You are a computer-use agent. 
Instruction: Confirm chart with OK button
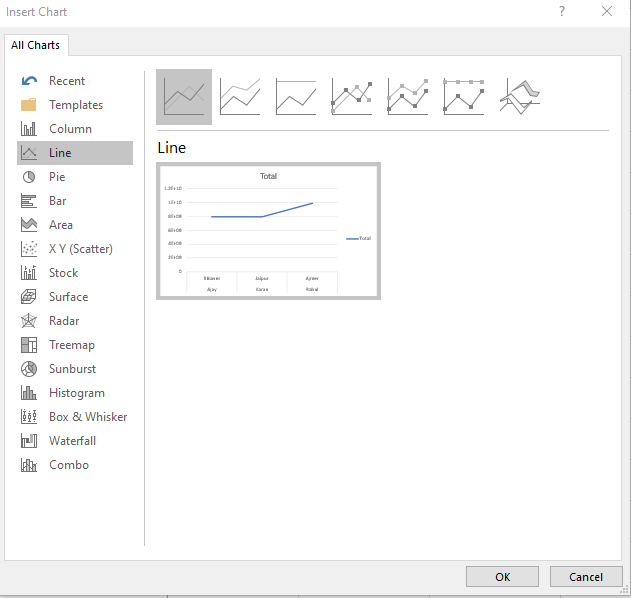tap(502, 577)
